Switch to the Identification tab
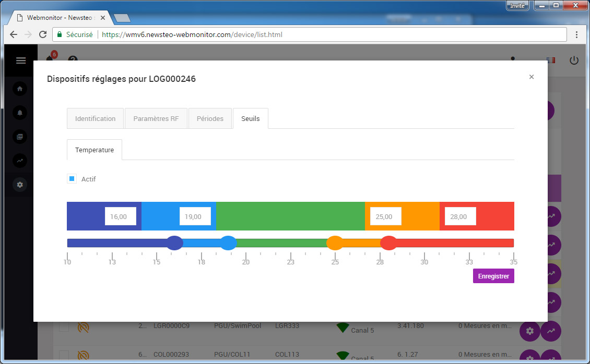This screenshot has height=364, width=590. (x=95, y=118)
